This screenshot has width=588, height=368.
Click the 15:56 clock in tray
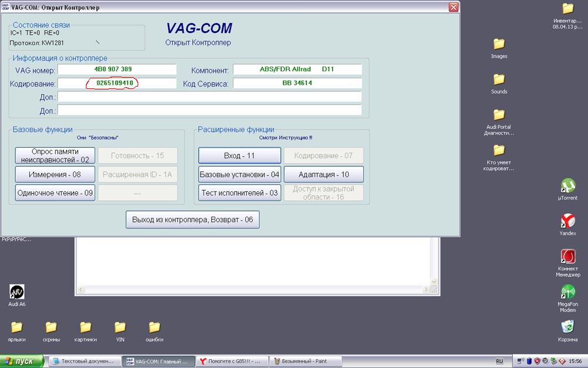point(575,362)
